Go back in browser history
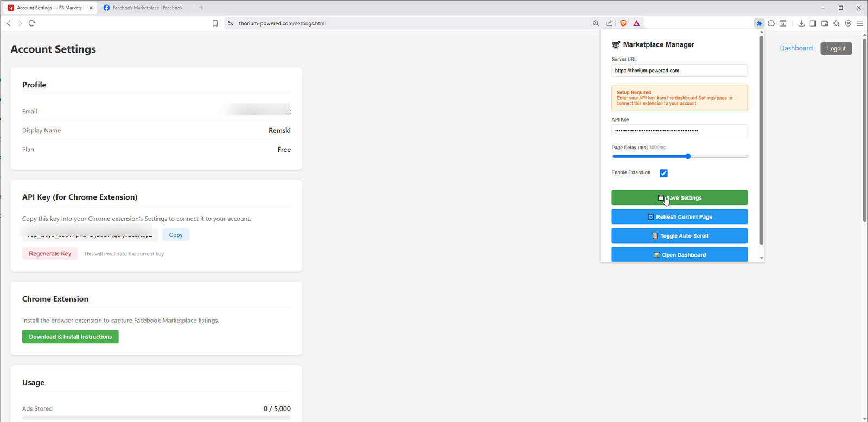 (x=9, y=23)
